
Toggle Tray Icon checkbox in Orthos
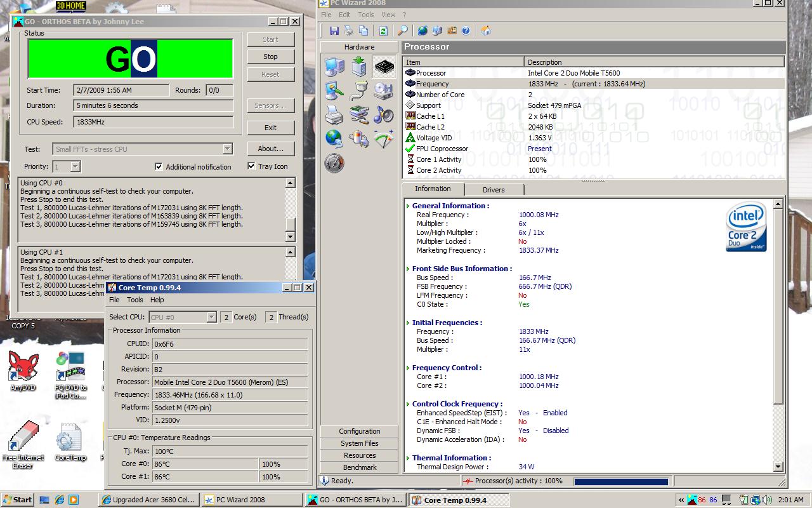point(251,166)
